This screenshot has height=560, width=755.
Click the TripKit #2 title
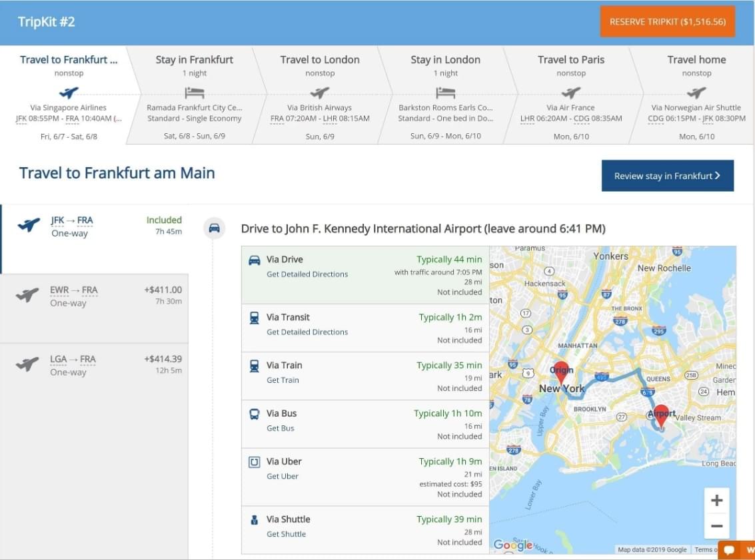tap(46, 22)
